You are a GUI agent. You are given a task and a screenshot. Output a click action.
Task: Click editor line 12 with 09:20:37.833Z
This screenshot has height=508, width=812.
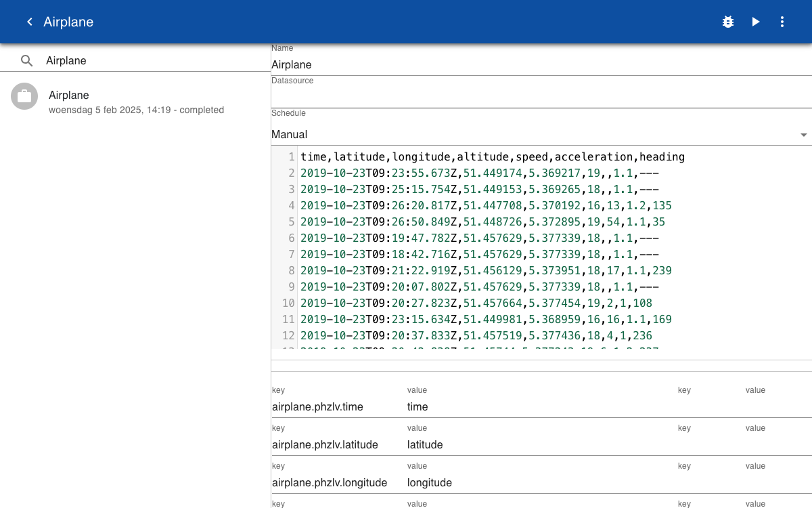(x=476, y=336)
